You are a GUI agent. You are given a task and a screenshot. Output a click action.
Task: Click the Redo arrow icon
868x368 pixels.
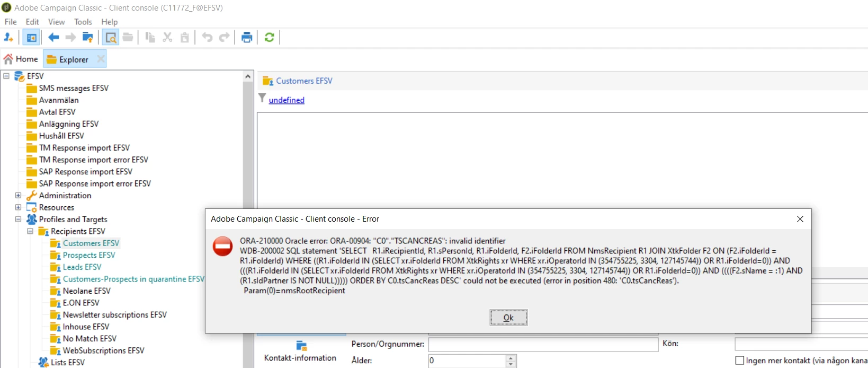point(225,37)
